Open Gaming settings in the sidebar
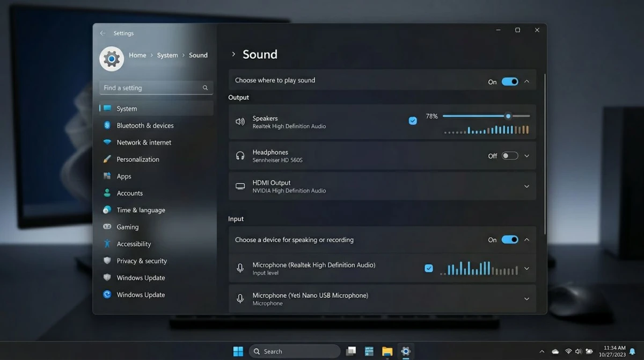The height and width of the screenshot is (360, 644). tap(157, 227)
